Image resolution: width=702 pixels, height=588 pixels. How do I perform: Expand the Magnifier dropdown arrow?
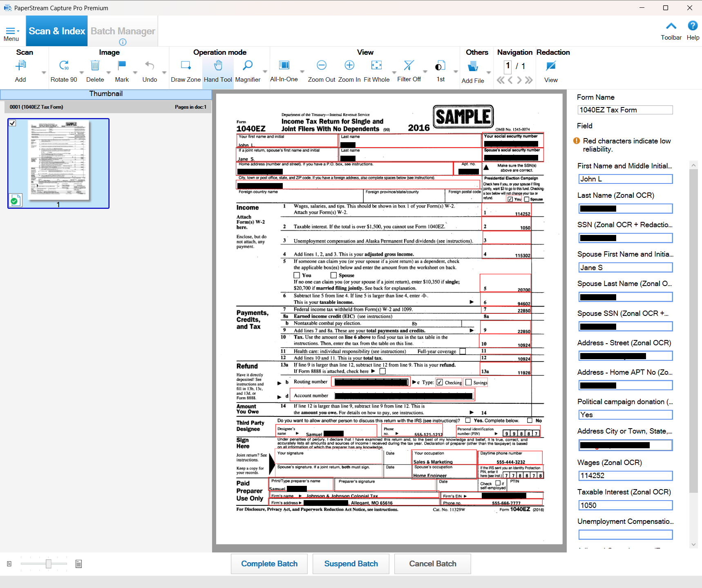[x=265, y=72]
